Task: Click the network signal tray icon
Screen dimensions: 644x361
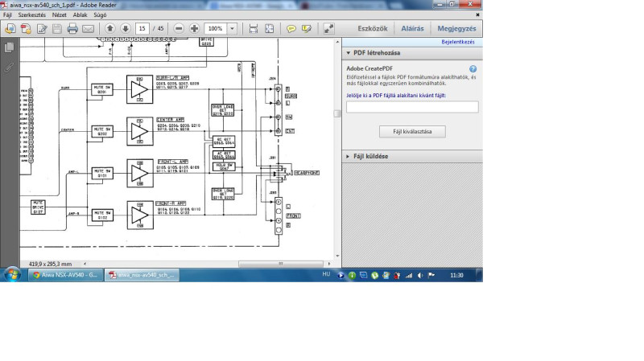Action: pyautogui.click(x=409, y=275)
